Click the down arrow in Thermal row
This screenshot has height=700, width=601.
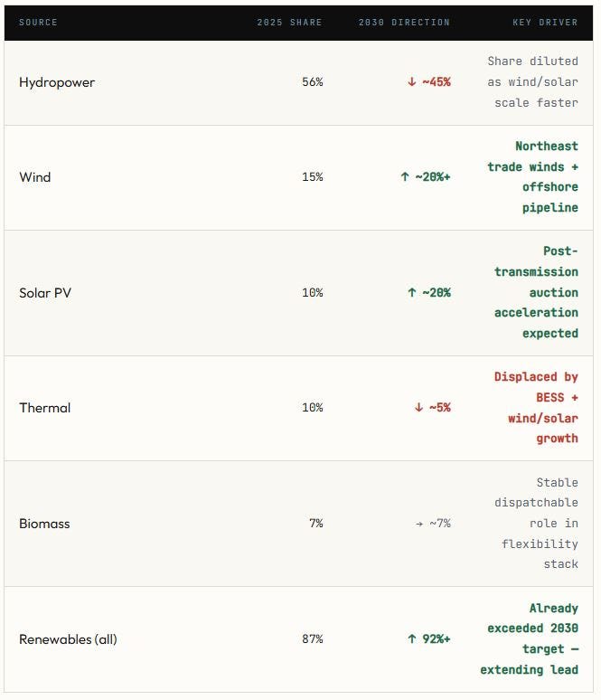click(418, 407)
